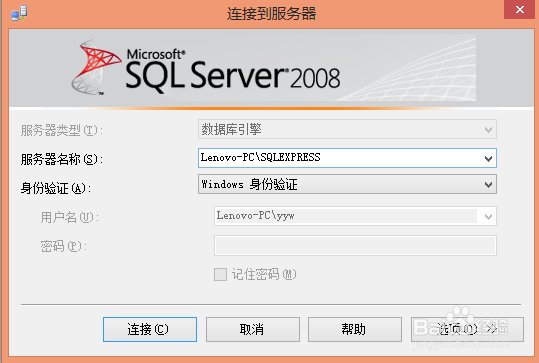
Task: Toggle the 记住密码 checkbox
Action: pos(220,274)
